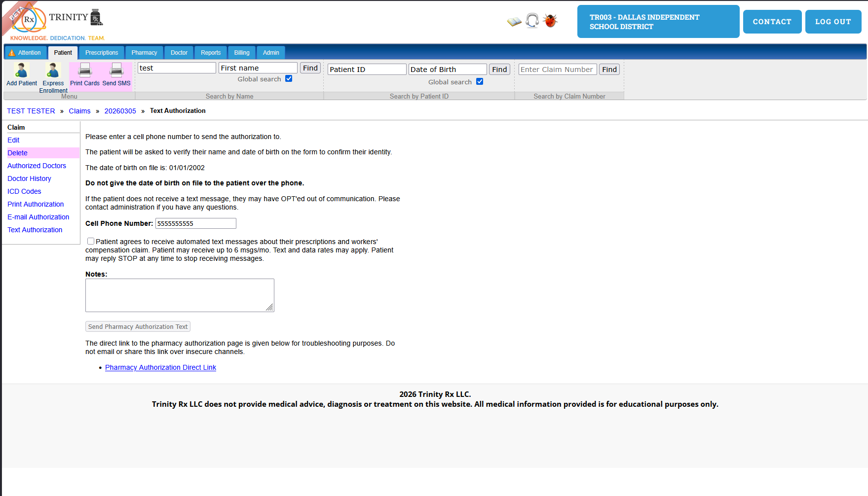Click inside the Cell Phone Number field

[195, 223]
